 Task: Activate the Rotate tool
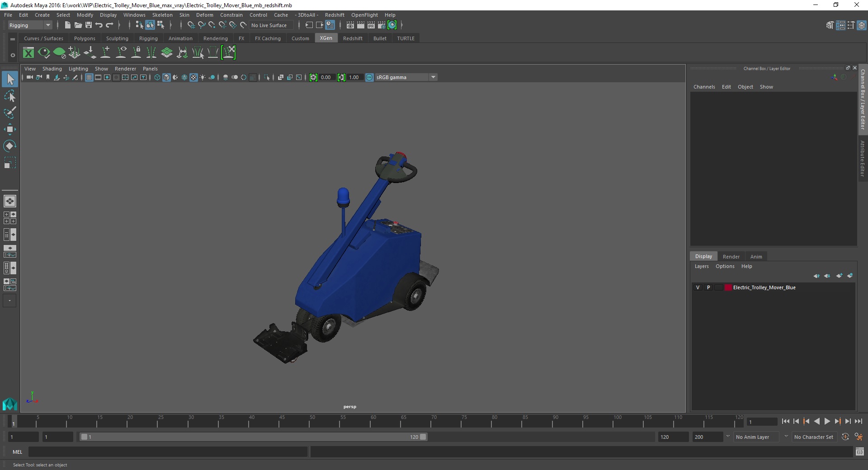[x=10, y=146]
